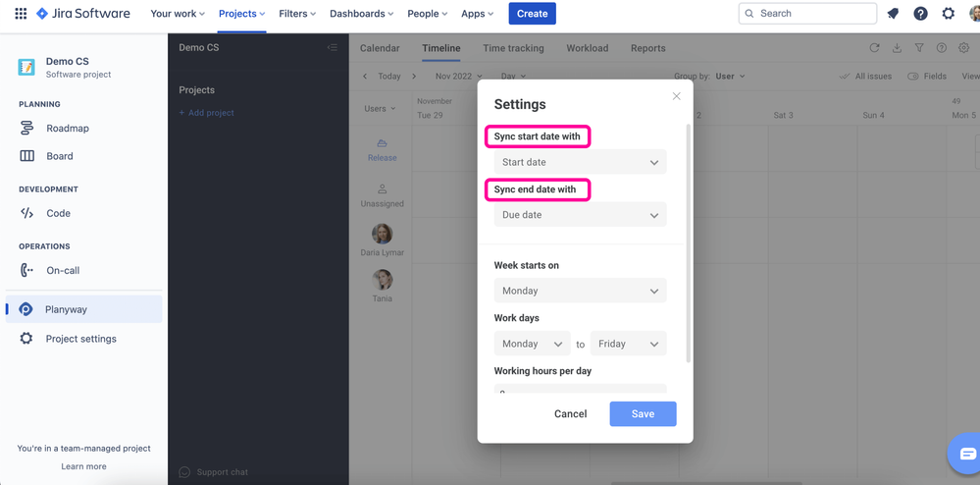Image resolution: width=980 pixels, height=485 pixels.
Task: Toggle All issues option
Action: [x=865, y=76]
